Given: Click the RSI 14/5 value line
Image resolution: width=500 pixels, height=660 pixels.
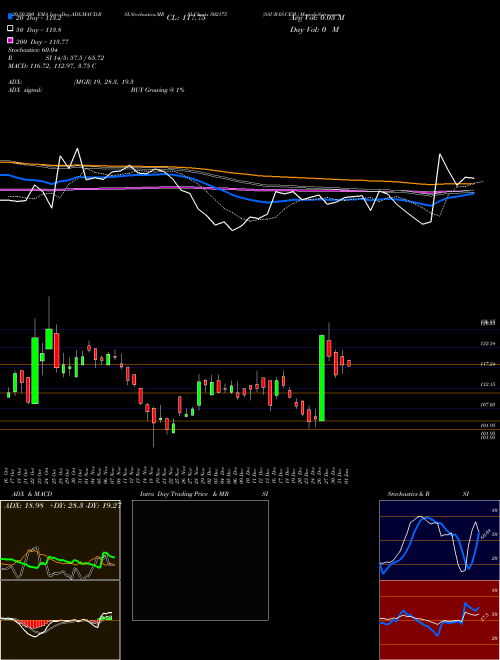Looking at the screenshot, I should coord(56,58).
